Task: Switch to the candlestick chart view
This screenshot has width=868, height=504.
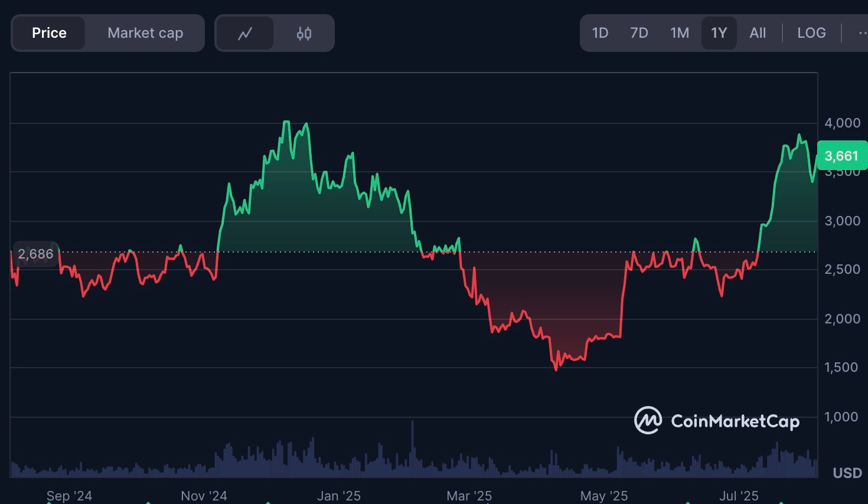Action: [x=304, y=34]
